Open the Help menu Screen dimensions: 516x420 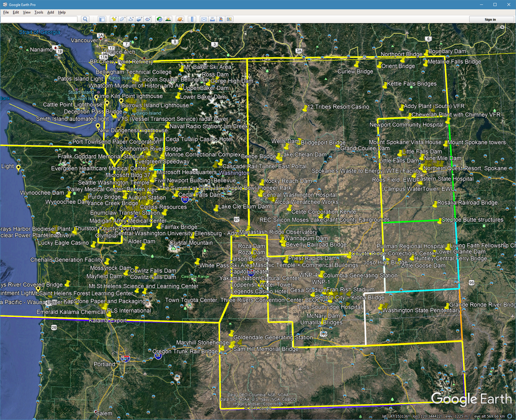click(62, 12)
